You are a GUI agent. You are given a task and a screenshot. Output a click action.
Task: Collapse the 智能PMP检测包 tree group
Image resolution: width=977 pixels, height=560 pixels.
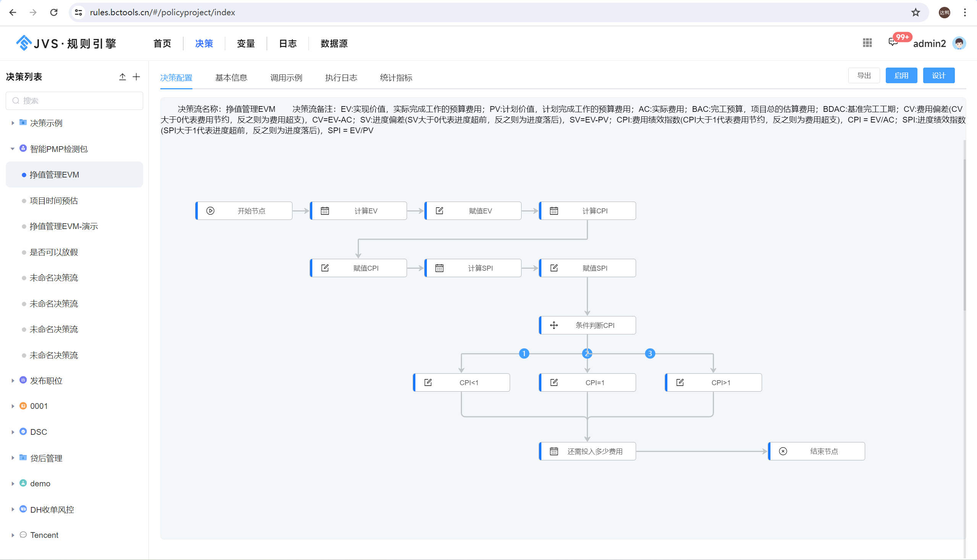point(13,149)
